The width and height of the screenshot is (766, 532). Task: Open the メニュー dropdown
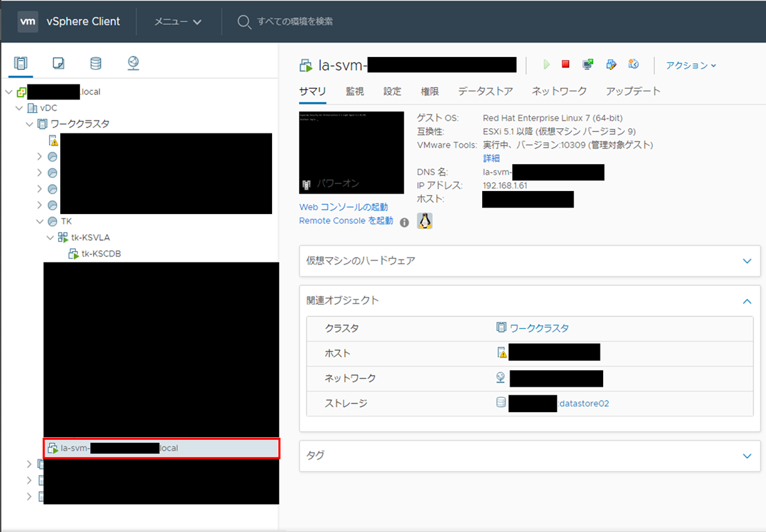pos(178,22)
